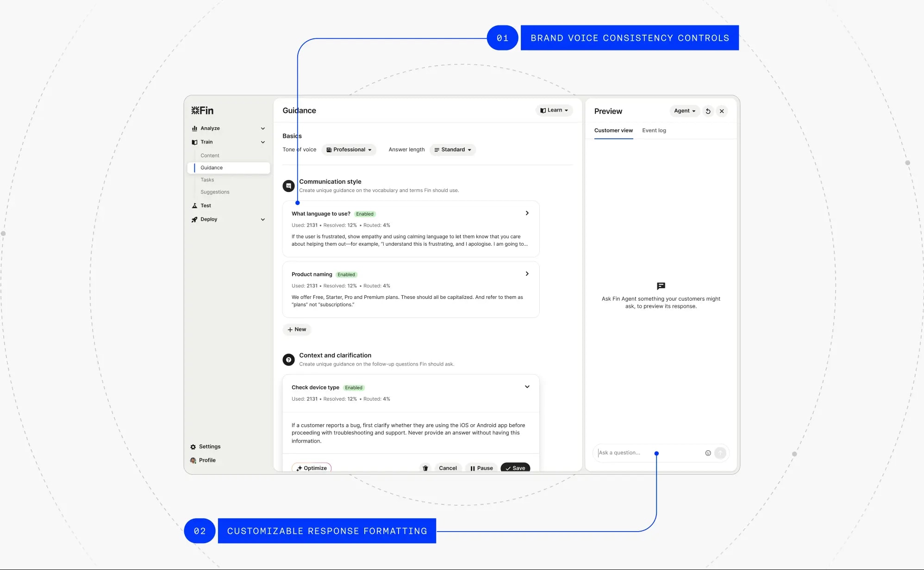Screen dimensions: 924x570
Task: Click the Enabled badge on Product naming
Action: click(346, 275)
